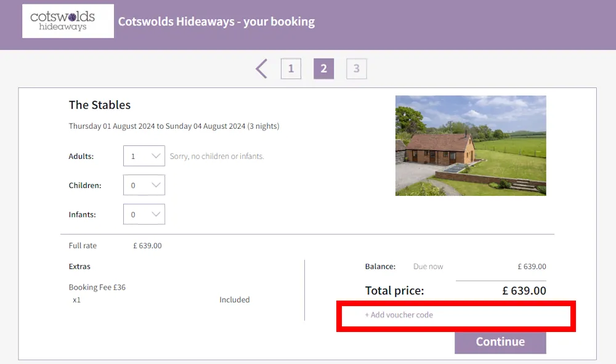Click the Booking Fee £36 entry
Image resolution: width=616 pixels, height=364 pixels.
(x=97, y=286)
